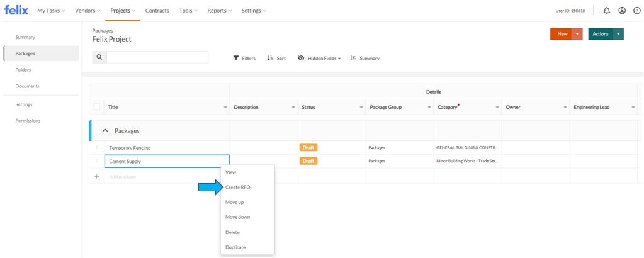The width and height of the screenshot is (644, 258).
Task: Select the Temporary Fencing title cell
Action: [x=167, y=147]
